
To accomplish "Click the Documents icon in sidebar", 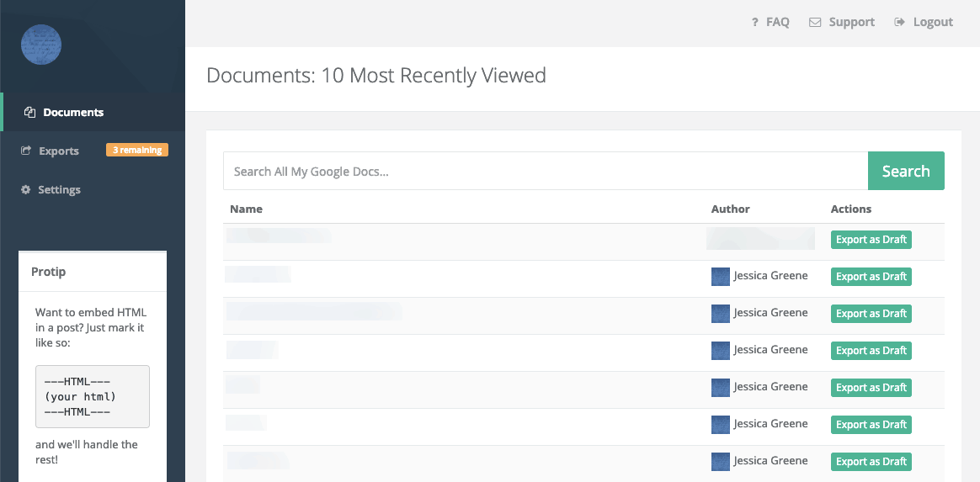I will (29, 113).
